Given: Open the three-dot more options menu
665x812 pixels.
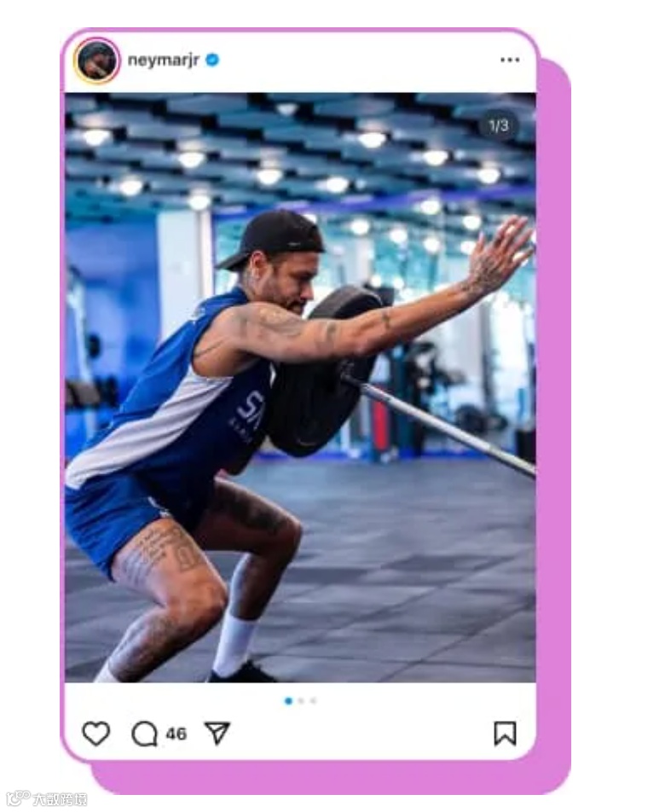Looking at the screenshot, I should click(x=510, y=60).
